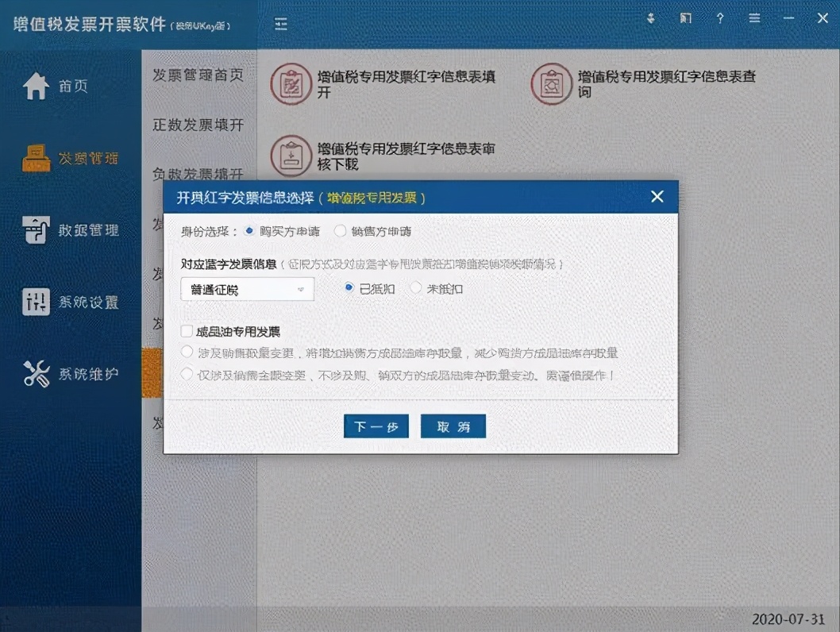Click the 首页 sidebar label
Image resolution: width=840 pixels, height=632 pixels.
click(x=73, y=87)
